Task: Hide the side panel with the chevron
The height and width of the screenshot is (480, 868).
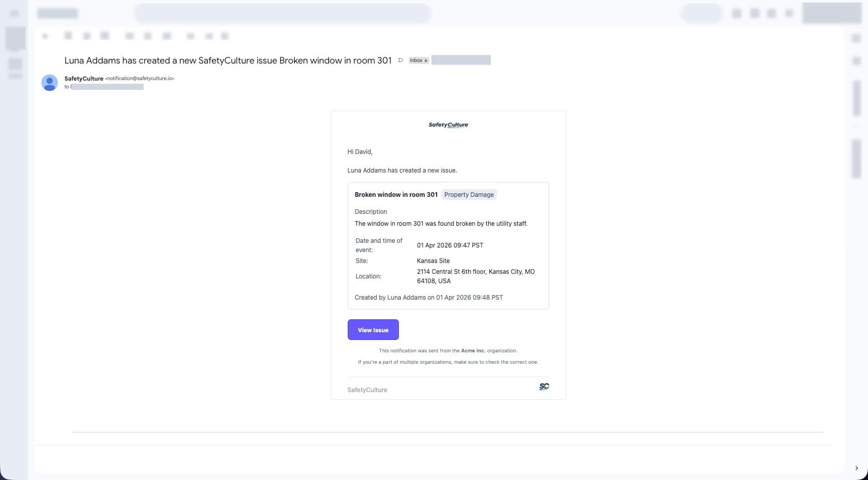Action: [856, 468]
